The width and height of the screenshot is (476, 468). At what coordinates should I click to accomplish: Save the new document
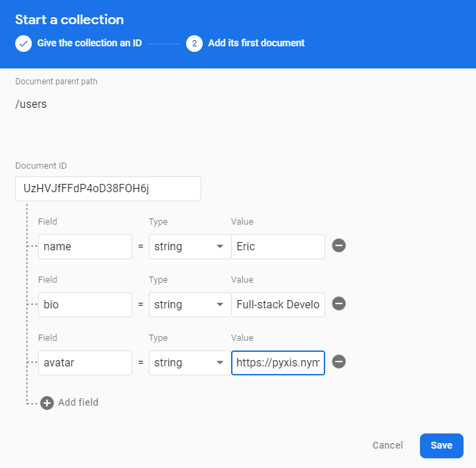[x=441, y=446]
